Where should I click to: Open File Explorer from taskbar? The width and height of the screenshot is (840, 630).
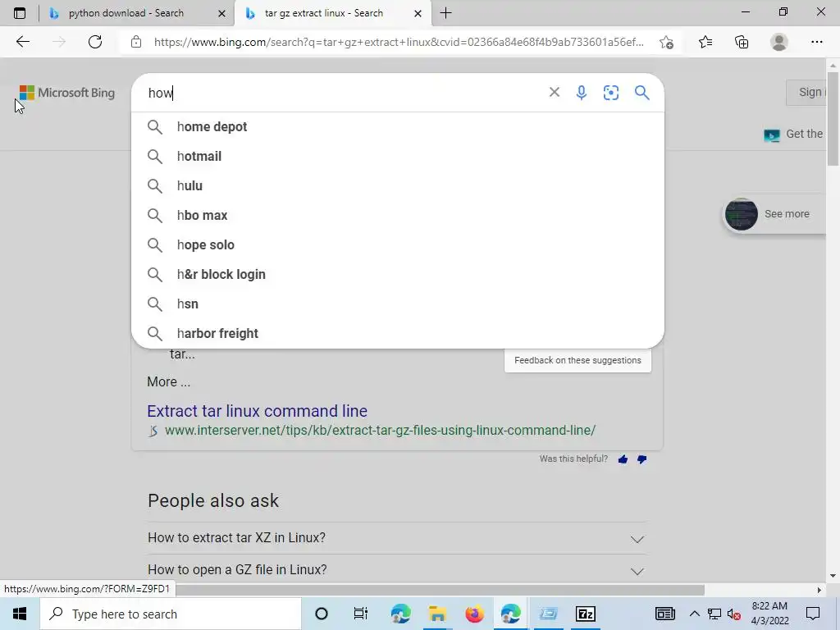pyautogui.click(x=437, y=614)
